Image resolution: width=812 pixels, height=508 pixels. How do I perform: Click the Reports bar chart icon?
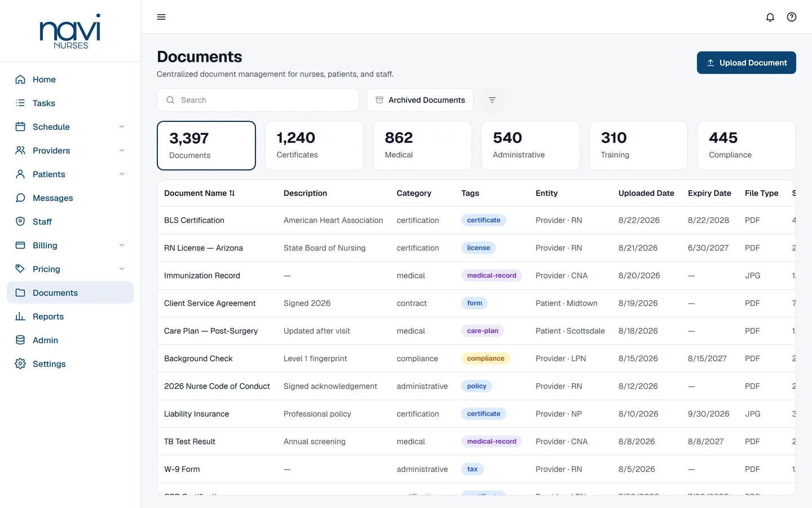(x=20, y=317)
